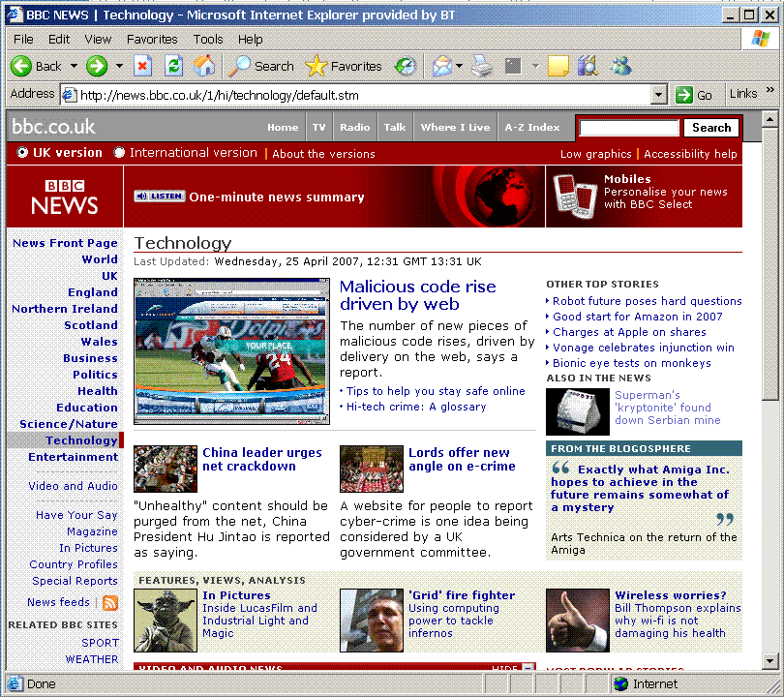The image size is (784, 697).
Task: Expand the Edit button dropdown arrow
Action: tap(535, 66)
